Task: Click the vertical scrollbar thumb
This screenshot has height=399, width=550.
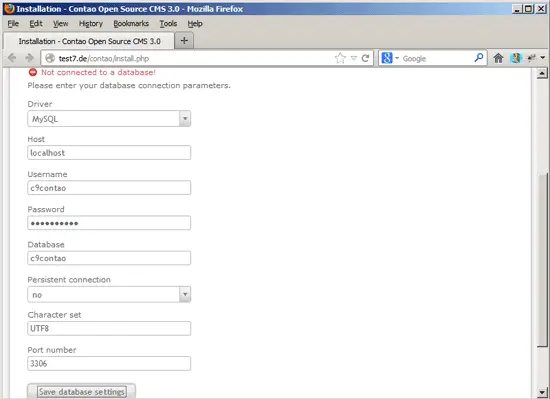Action: [x=542, y=260]
